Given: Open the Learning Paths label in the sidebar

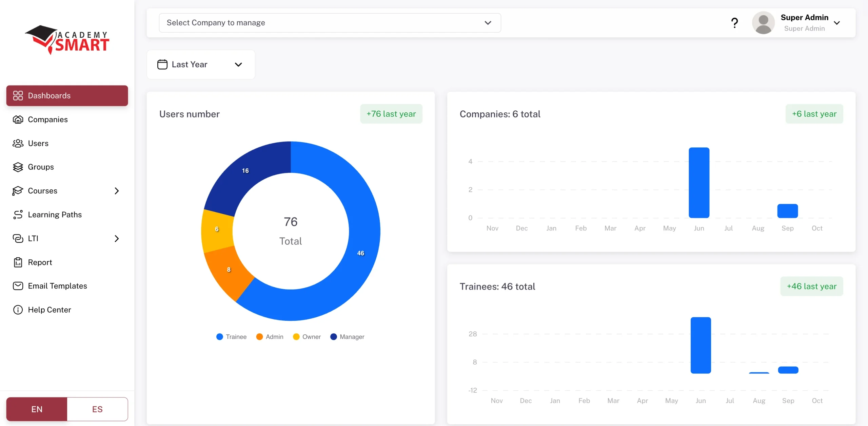Looking at the screenshot, I should pos(55,215).
